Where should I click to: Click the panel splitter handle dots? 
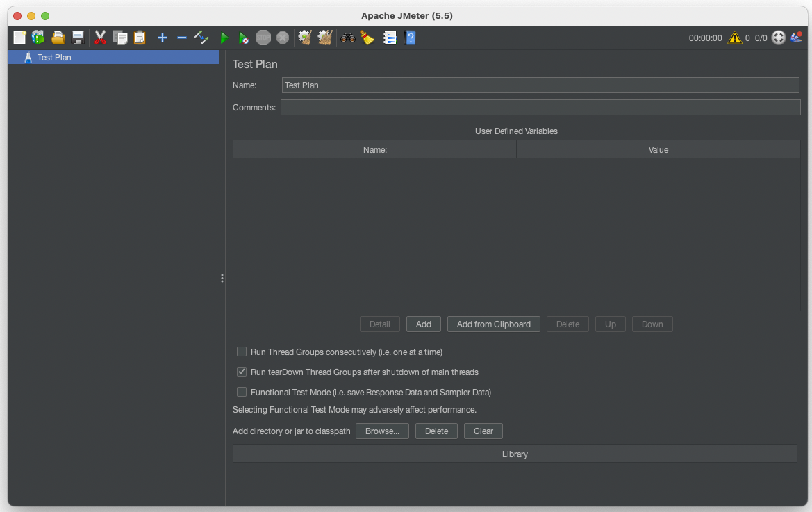222,279
